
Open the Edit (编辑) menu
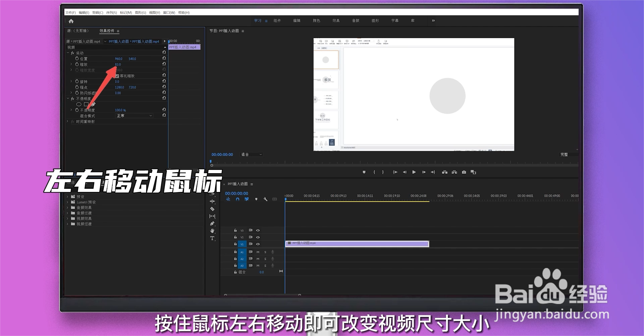point(84,12)
